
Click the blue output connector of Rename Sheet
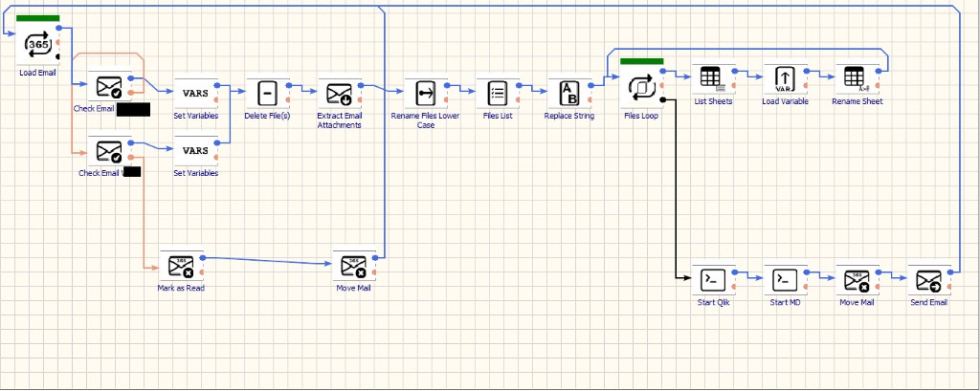(x=879, y=71)
